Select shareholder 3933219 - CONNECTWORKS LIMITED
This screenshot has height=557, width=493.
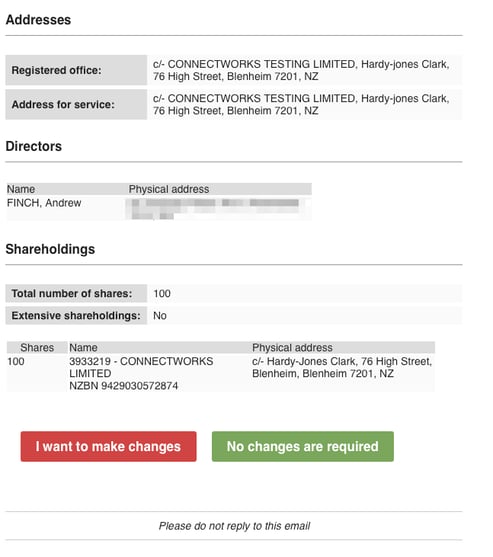141,367
